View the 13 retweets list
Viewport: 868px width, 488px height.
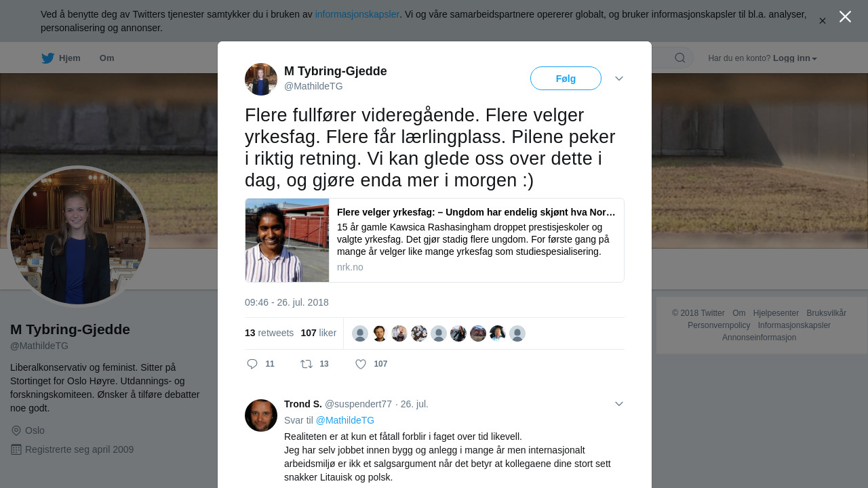click(269, 333)
